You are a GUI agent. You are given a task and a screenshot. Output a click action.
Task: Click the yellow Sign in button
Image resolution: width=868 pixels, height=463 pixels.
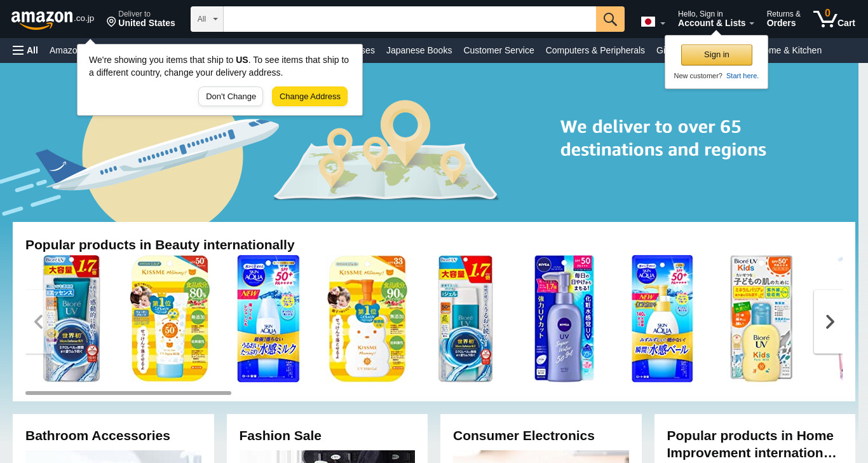[716, 55]
